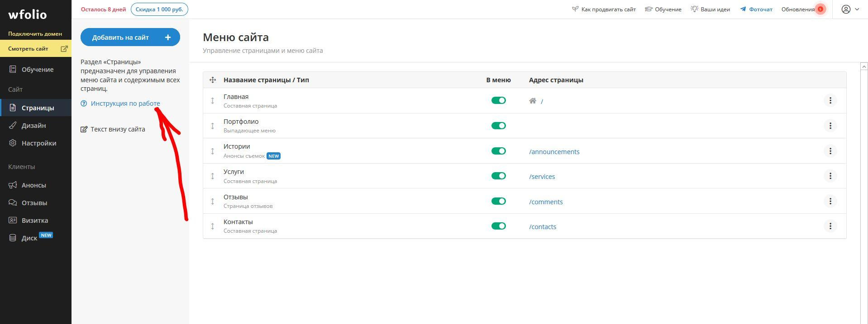Open the /announcements page link
Screen dimensions: 868x324
click(x=554, y=152)
